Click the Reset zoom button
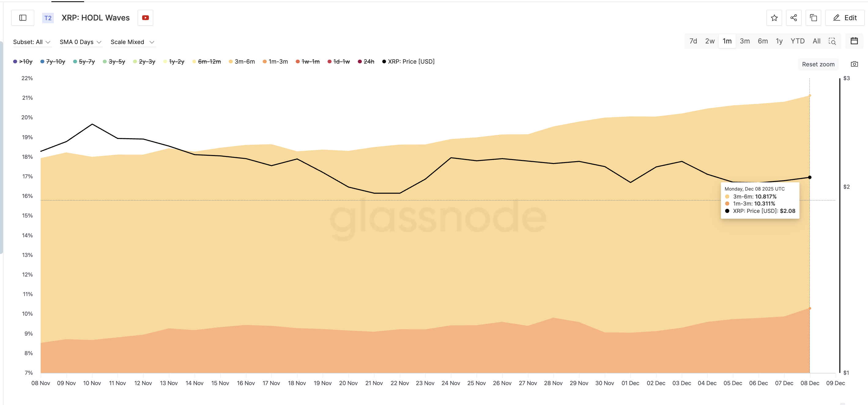The height and width of the screenshot is (405, 868). pos(818,64)
